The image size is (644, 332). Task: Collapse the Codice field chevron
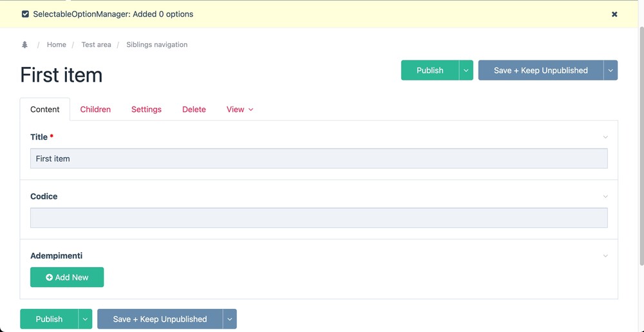pos(605,196)
